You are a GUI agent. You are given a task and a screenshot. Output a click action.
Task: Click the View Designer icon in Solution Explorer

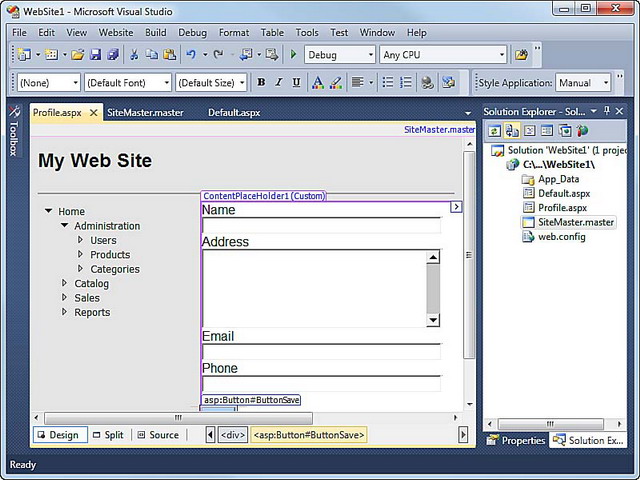point(547,131)
